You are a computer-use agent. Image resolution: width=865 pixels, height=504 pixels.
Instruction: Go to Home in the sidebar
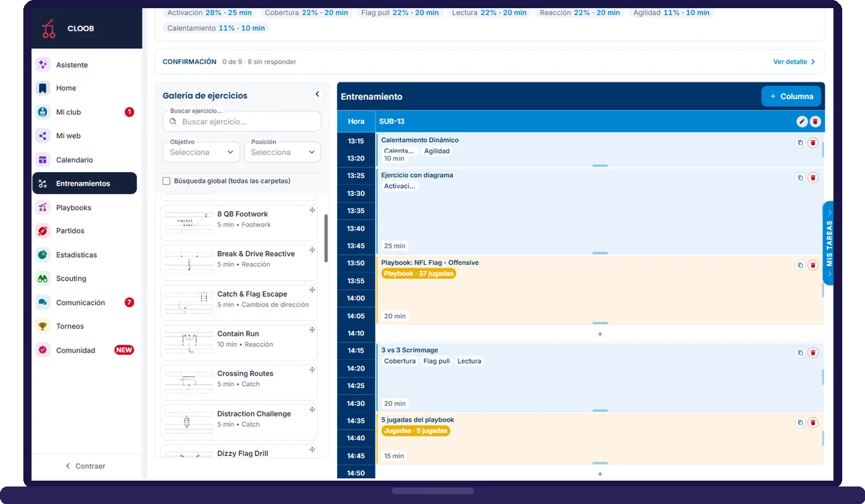click(85, 88)
